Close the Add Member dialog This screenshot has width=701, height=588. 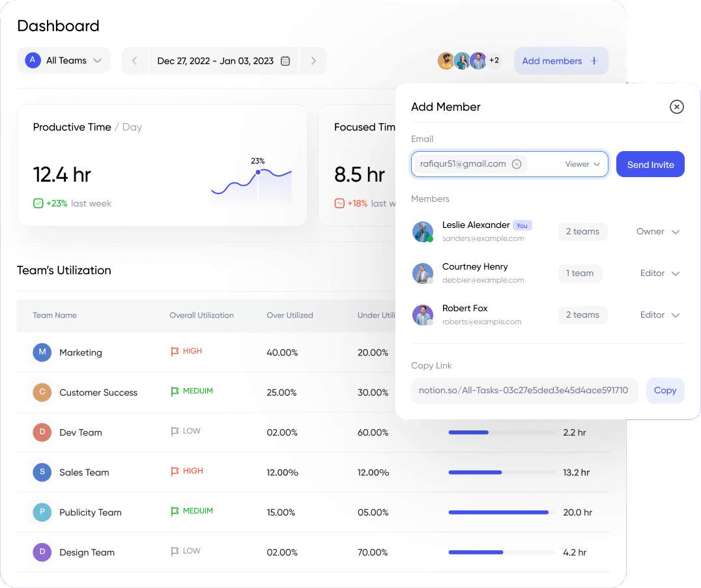pyautogui.click(x=677, y=107)
